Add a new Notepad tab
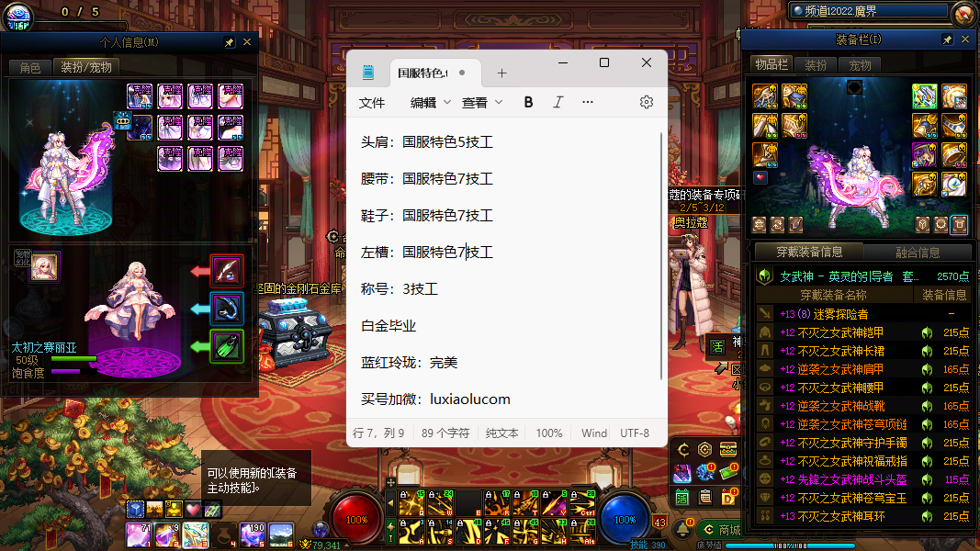This screenshot has width=980, height=551. pos(501,73)
